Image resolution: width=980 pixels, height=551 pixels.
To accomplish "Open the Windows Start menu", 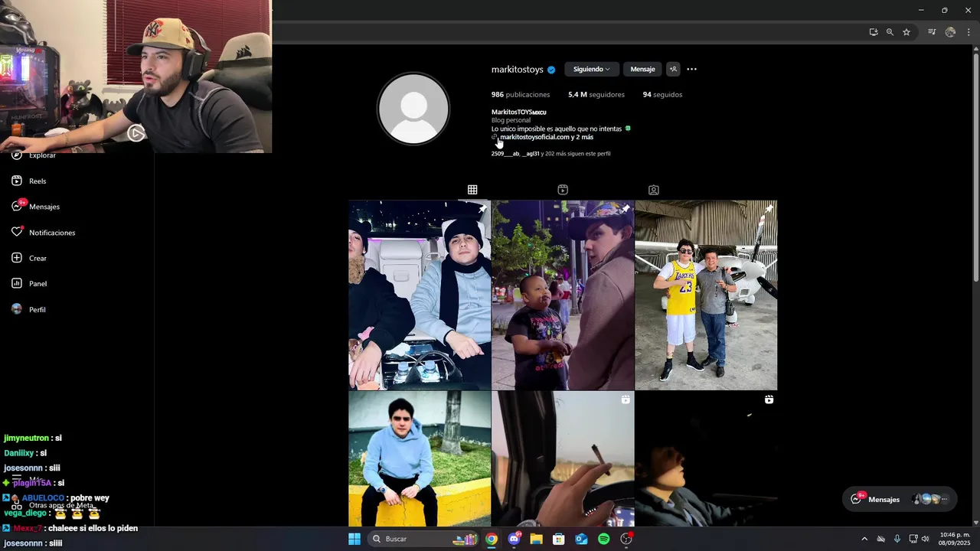I will coord(354,539).
